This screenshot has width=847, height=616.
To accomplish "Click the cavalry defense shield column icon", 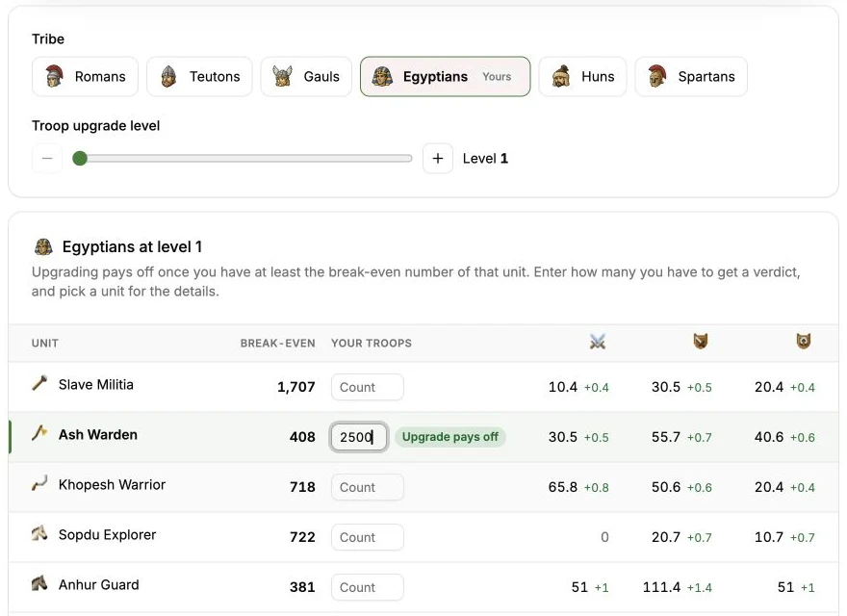I will pyautogui.click(x=804, y=342).
